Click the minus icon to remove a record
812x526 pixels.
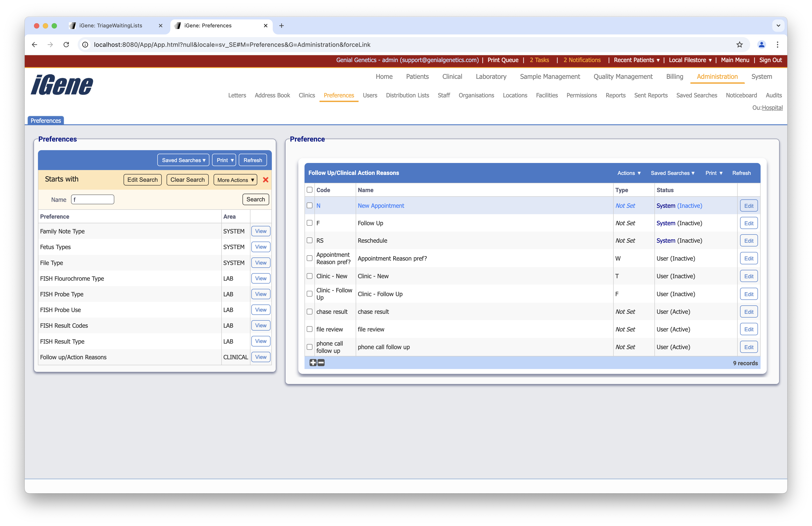coord(321,363)
